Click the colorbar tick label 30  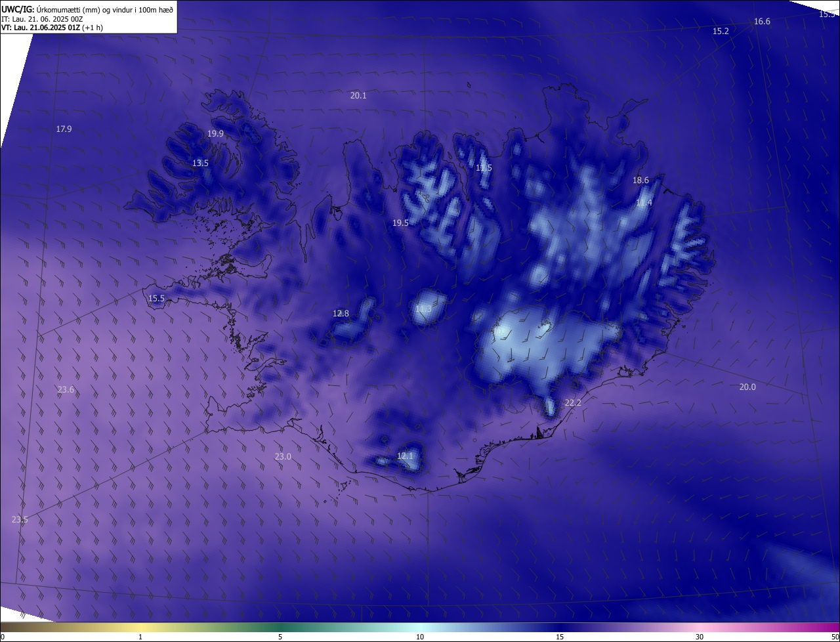(700, 637)
